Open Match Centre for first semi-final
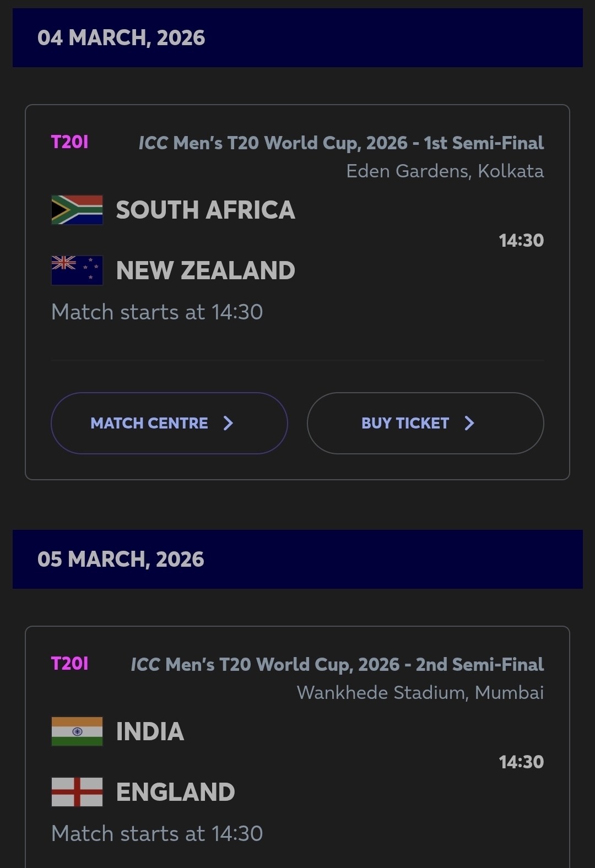 point(169,423)
